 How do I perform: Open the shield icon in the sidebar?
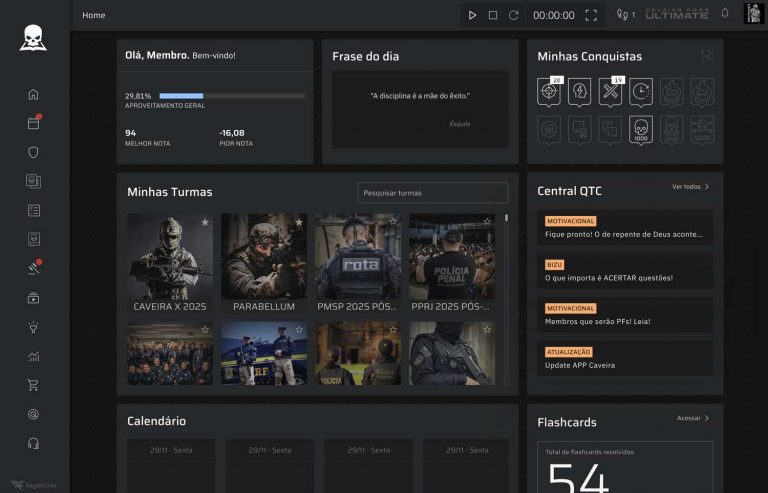33,153
